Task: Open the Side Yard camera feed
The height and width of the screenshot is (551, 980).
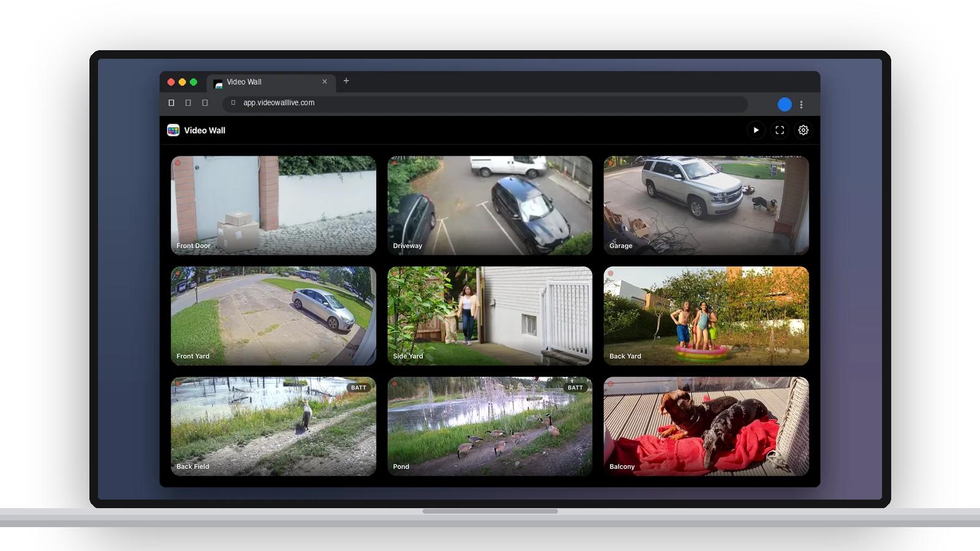Action: pos(490,316)
